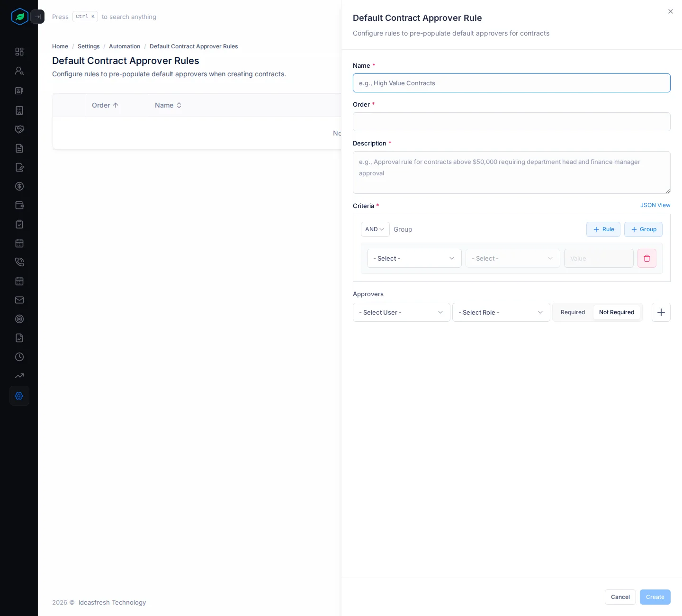Image resolution: width=682 pixels, height=616 pixels.
Task: Cancel the approver rule form
Action: (x=620, y=597)
